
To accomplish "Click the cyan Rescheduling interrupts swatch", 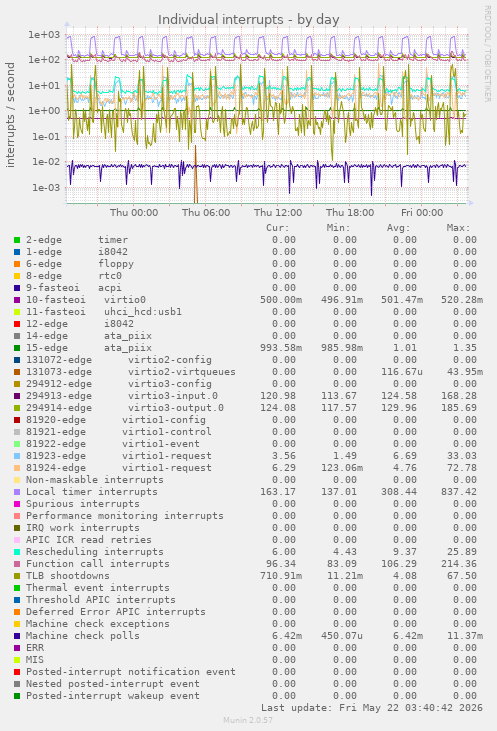I will pos(17,552).
